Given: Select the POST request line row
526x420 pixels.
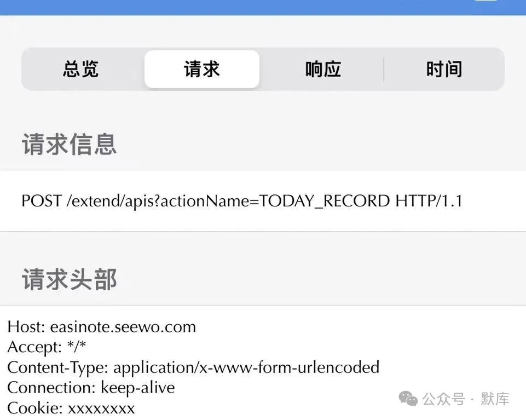Looking at the screenshot, I should (x=263, y=201).
